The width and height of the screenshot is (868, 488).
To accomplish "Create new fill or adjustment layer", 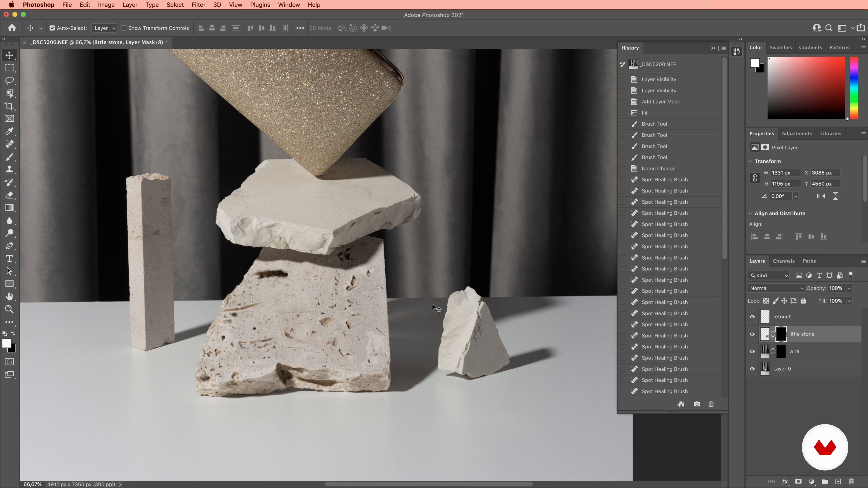I will [811, 482].
